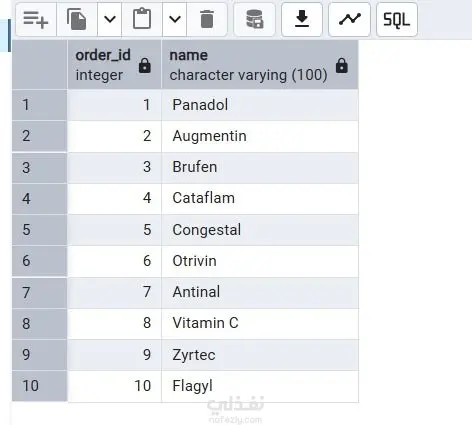Screen dimensions: 472x425
Task: Select row number 3 header
Action: click(39, 168)
